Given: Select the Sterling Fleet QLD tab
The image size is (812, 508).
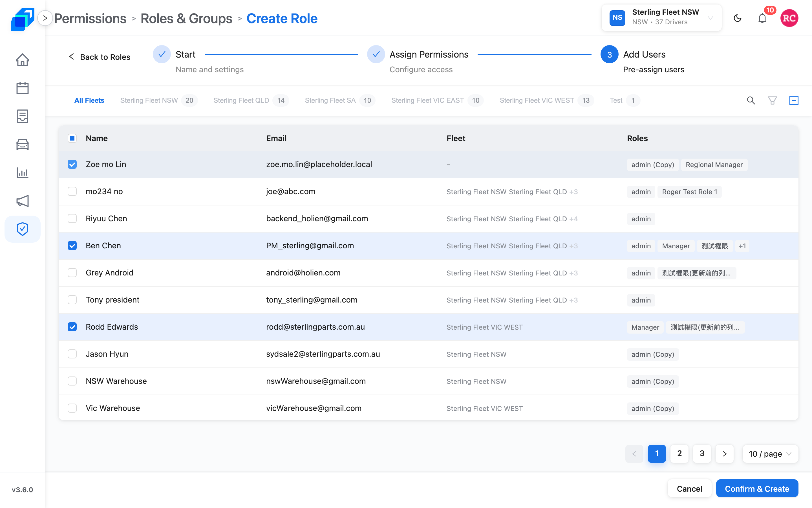Looking at the screenshot, I should (251, 100).
